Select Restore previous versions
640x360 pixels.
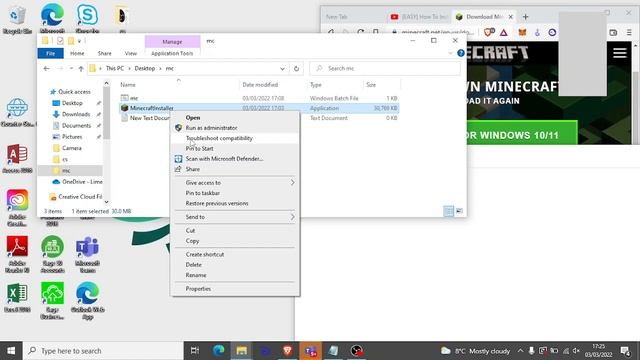pyautogui.click(x=235, y=203)
